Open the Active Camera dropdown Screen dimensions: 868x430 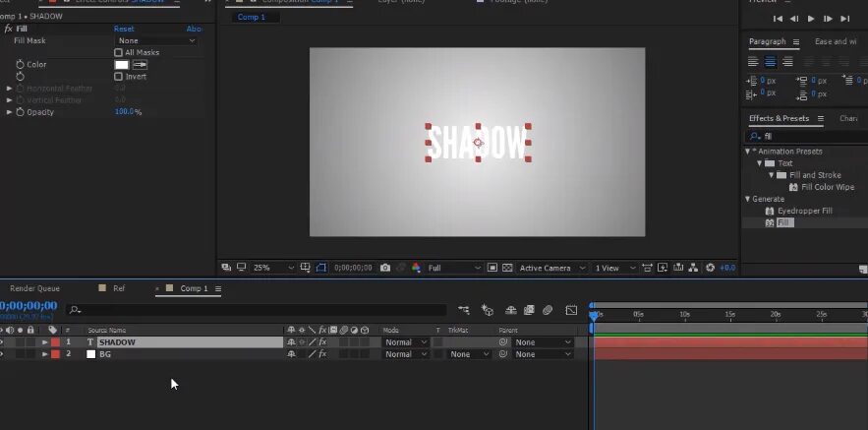[551, 268]
